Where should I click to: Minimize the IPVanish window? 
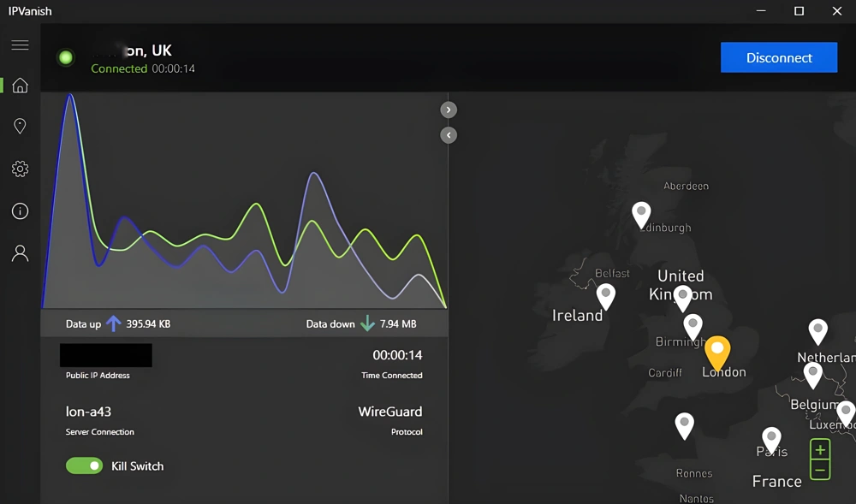pyautogui.click(x=761, y=11)
